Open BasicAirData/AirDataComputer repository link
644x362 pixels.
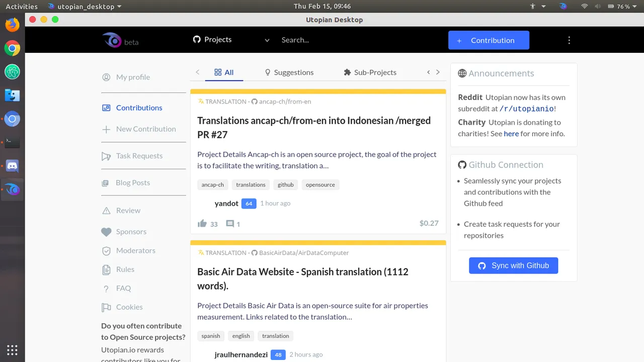click(304, 253)
